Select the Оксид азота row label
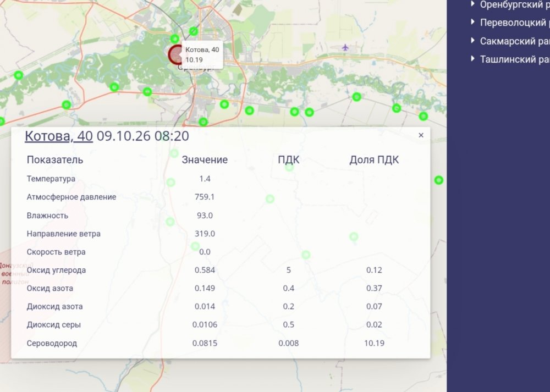 coord(50,289)
